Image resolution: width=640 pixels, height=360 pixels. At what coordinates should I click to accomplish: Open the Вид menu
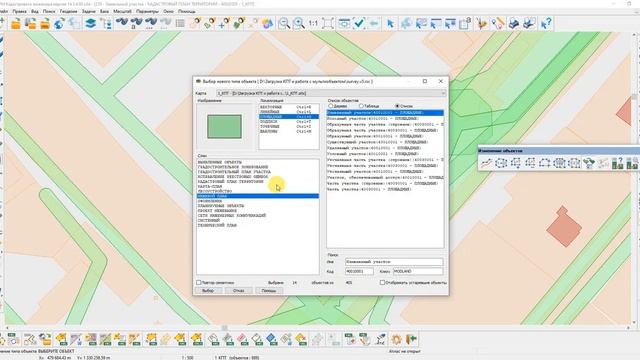tap(35, 11)
